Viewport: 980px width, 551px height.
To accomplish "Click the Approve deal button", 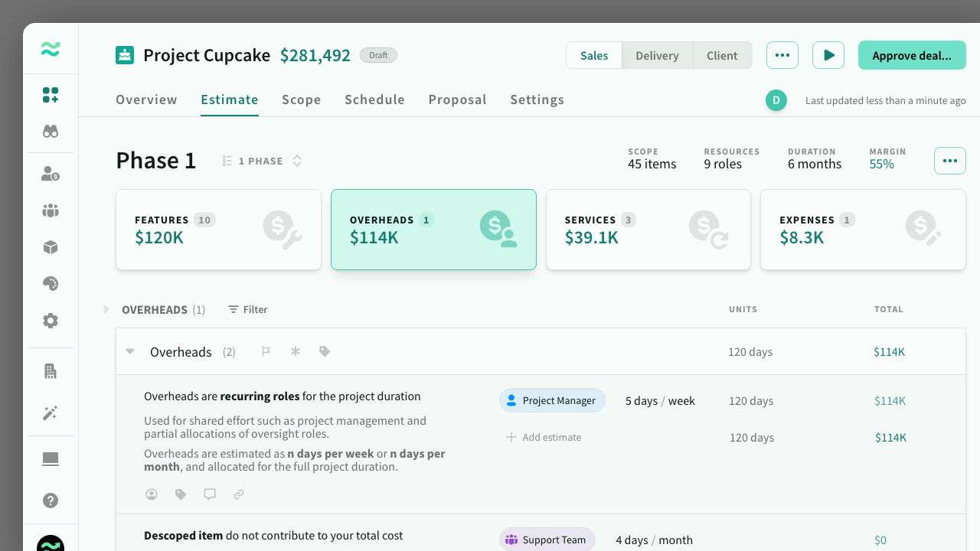I will [x=911, y=56].
